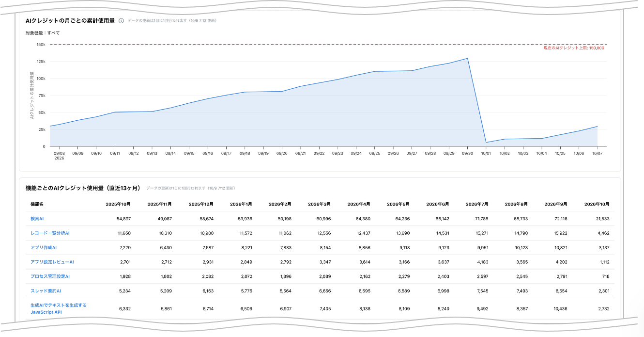Open the スレッド要約AI link
Screen dimensions: 644x337
pyautogui.click(x=46, y=291)
